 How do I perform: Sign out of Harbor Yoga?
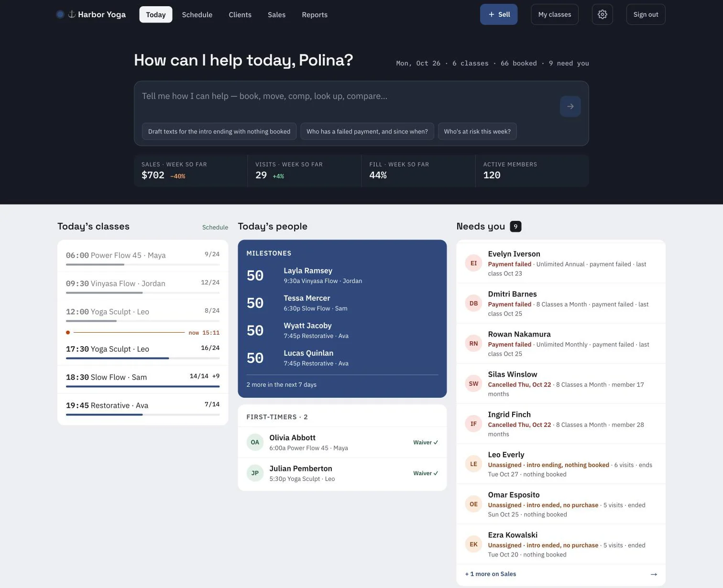[646, 14]
